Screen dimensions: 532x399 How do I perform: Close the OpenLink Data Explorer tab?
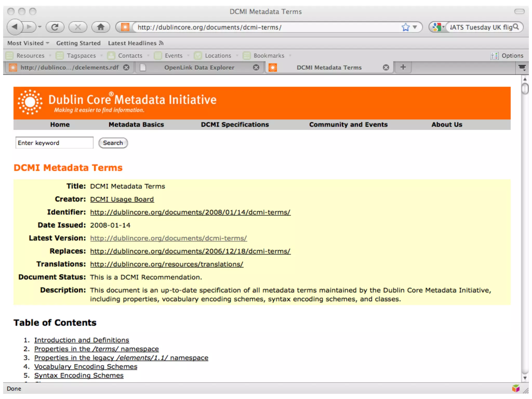[256, 68]
